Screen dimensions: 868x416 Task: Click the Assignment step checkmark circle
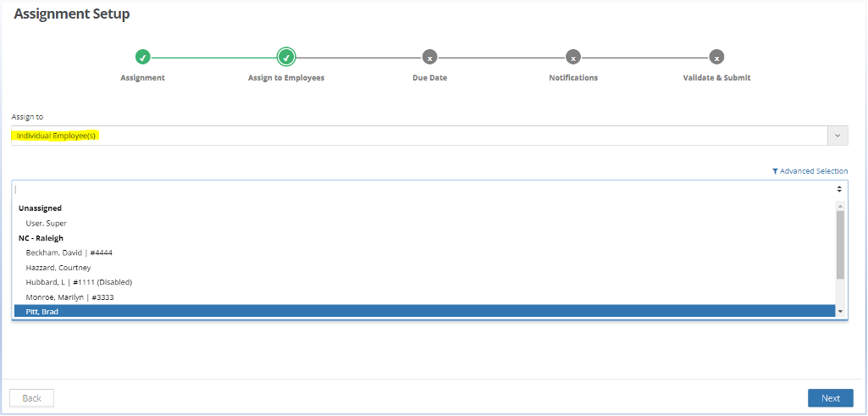coord(143,57)
